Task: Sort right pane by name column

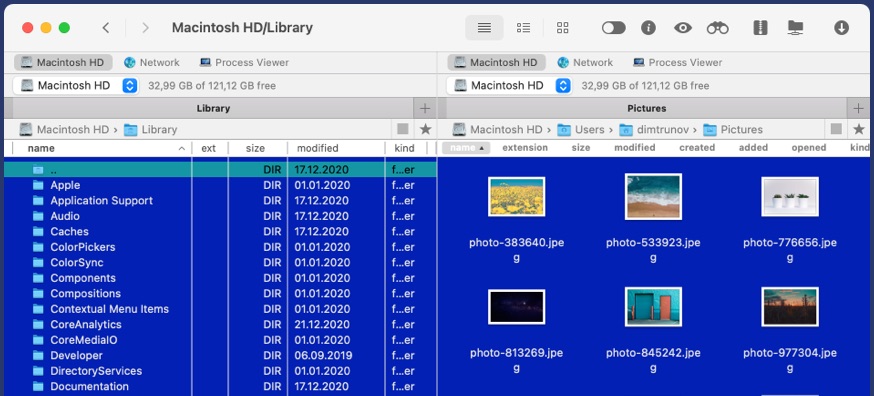Action: (x=466, y=148)
